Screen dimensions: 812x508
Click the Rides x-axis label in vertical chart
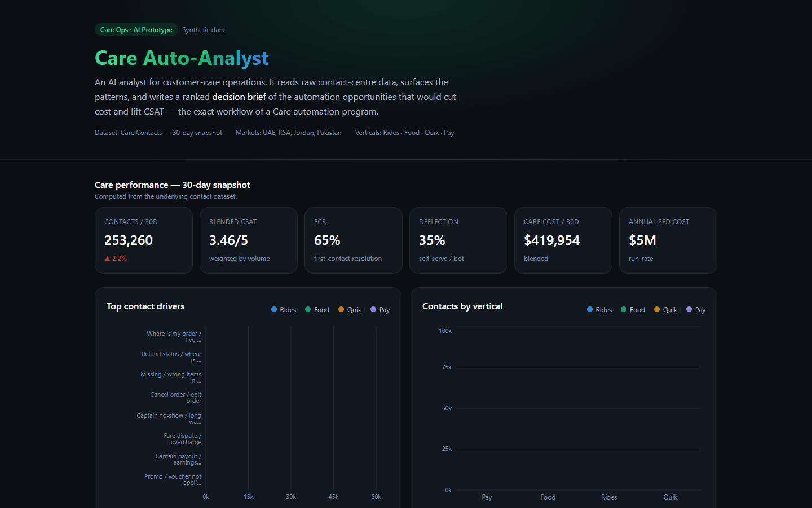[x=609, y=497]
